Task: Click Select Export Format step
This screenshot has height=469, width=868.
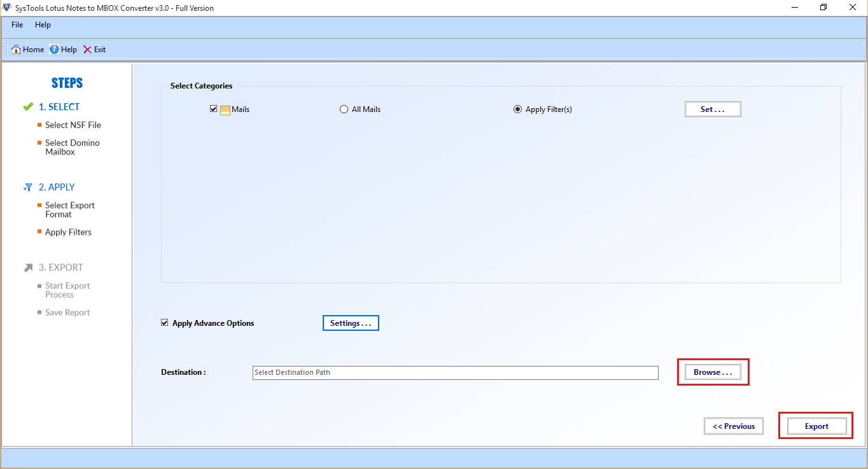Action: [x=70, y=209]
